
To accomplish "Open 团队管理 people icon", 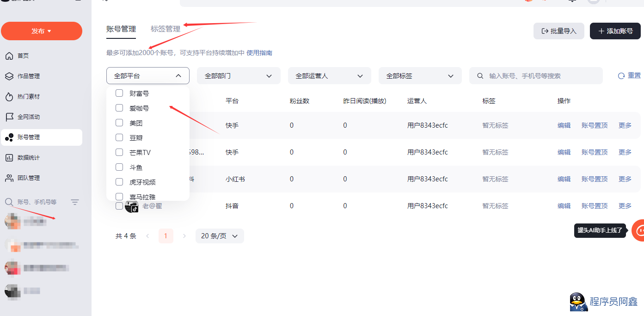I will pyautogui.click(x=9, y=178).
